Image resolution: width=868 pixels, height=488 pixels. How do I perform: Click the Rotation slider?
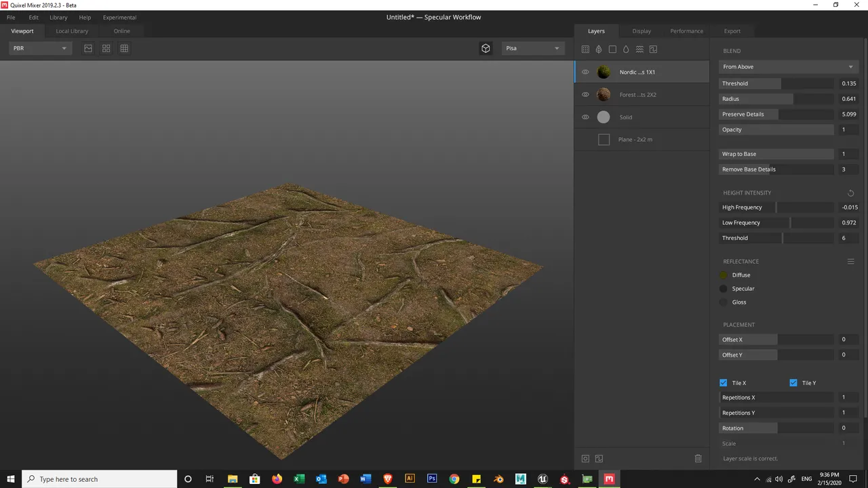tap(776, 428)
